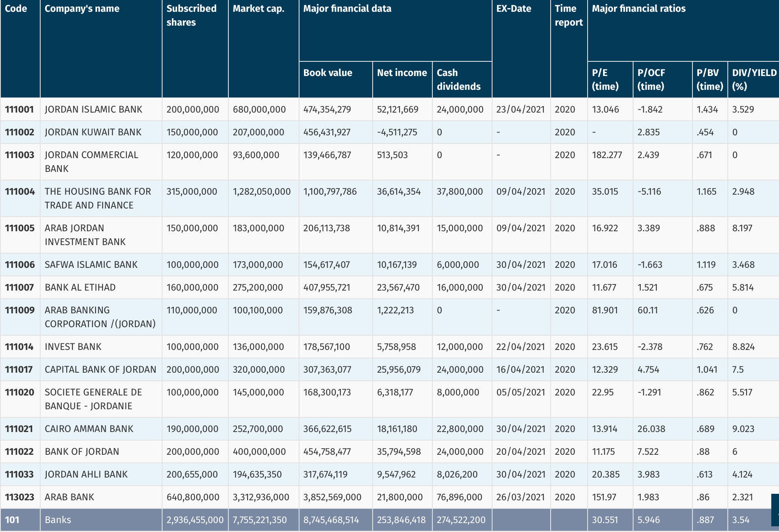Click JORDAN AHLI BANK name

point(86,474)
